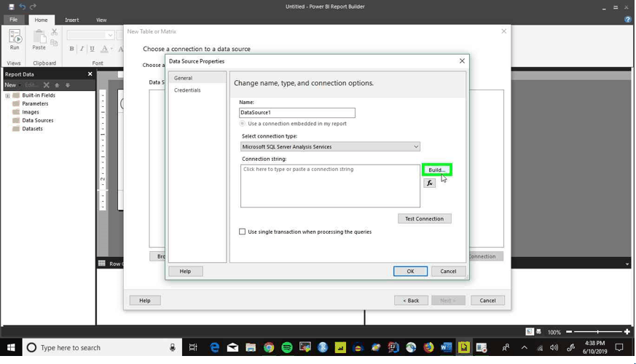The width and height of the screenshot is (636, 364).
Task: Click OK in Data Source Properties
Action: pos(410,271)
